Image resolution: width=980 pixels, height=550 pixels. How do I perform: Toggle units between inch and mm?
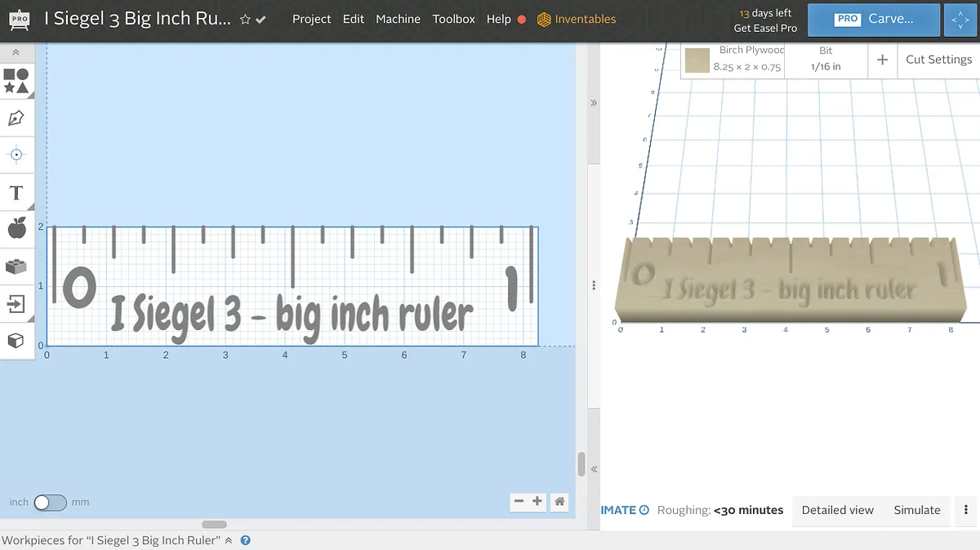(50, 503)
